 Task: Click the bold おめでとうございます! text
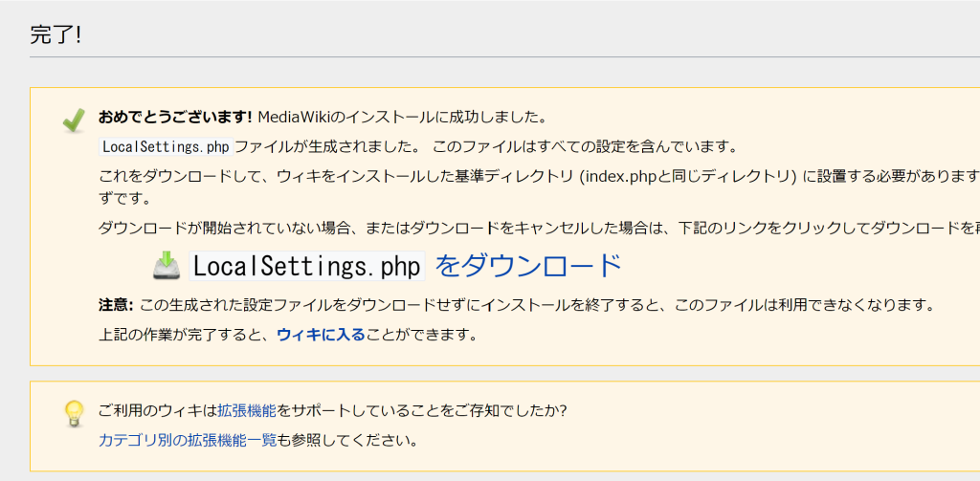(175, 117)
